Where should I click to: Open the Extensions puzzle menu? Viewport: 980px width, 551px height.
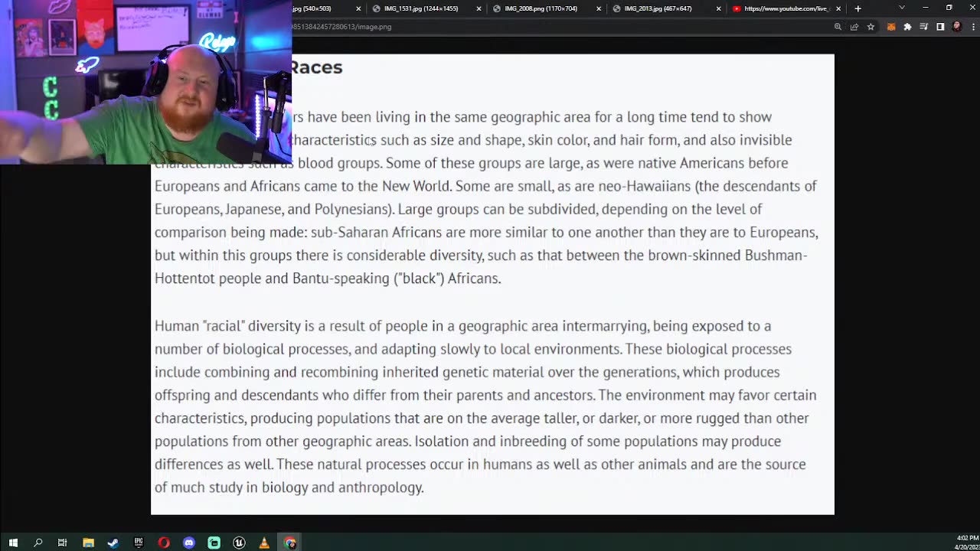click(907, 27)
